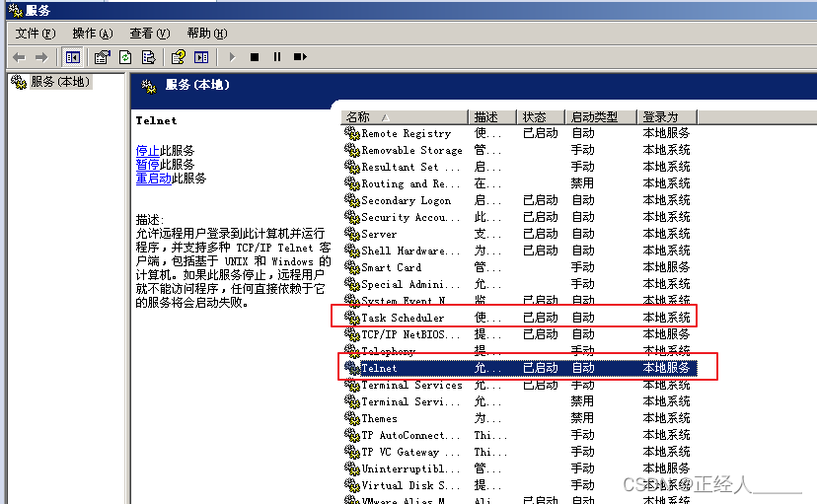The image size is (817, 504).
Task: Select the Smart Card service row
Action: (x=519, y=267)
